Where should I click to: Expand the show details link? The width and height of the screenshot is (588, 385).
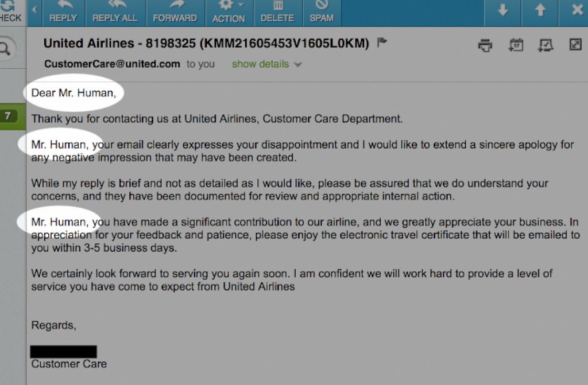(260, 64)
